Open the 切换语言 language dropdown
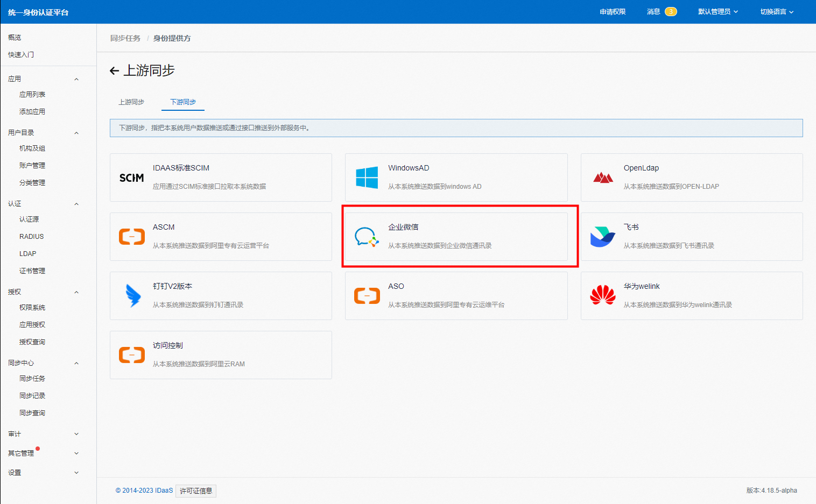This screenshot has width=816, height=504. 776,12
